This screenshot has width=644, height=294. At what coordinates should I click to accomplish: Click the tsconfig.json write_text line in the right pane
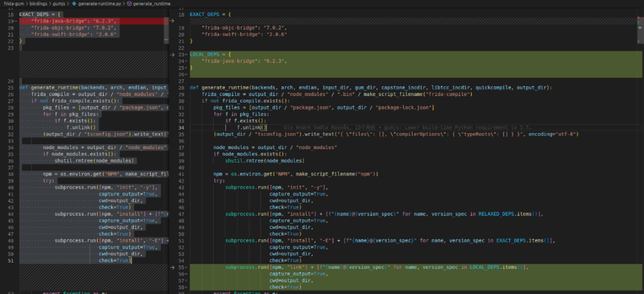click(396, 134)
